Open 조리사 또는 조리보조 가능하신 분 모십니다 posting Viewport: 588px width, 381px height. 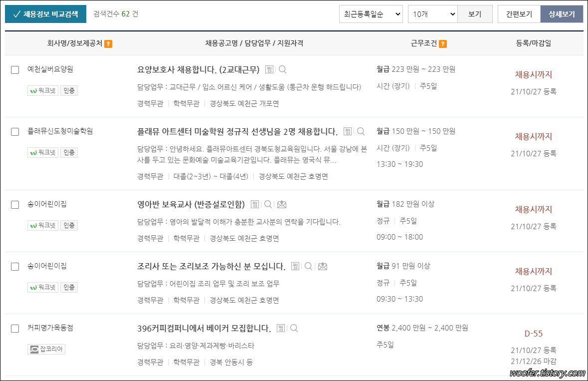pos(211,266)
